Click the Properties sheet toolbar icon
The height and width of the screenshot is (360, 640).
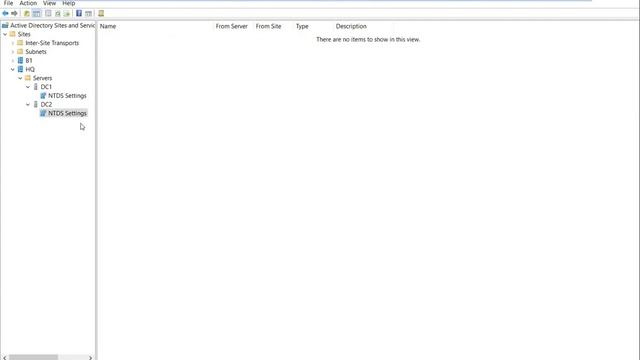(48, 13)
